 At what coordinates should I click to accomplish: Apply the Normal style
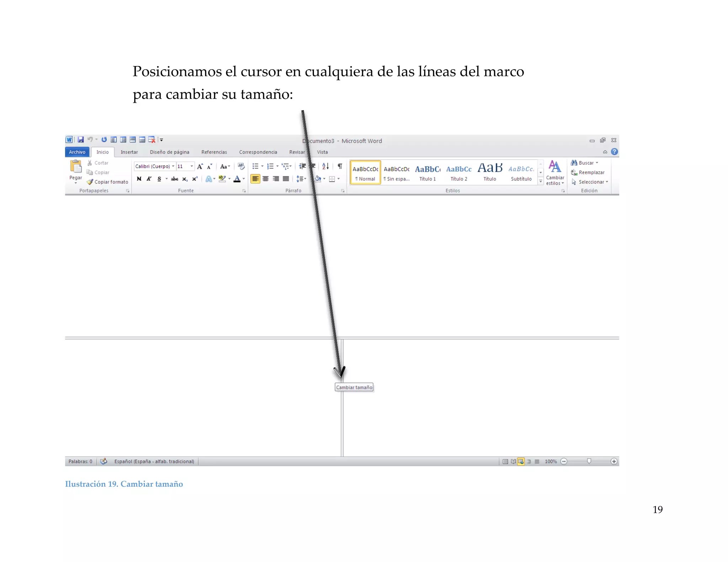click(365, 172)
